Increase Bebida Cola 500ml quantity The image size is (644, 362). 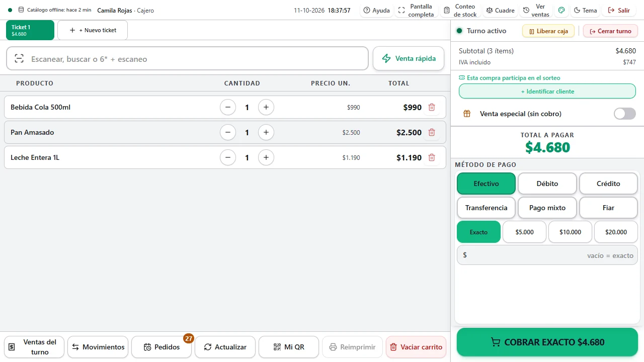pyautogui.click(x=266, y=107)
